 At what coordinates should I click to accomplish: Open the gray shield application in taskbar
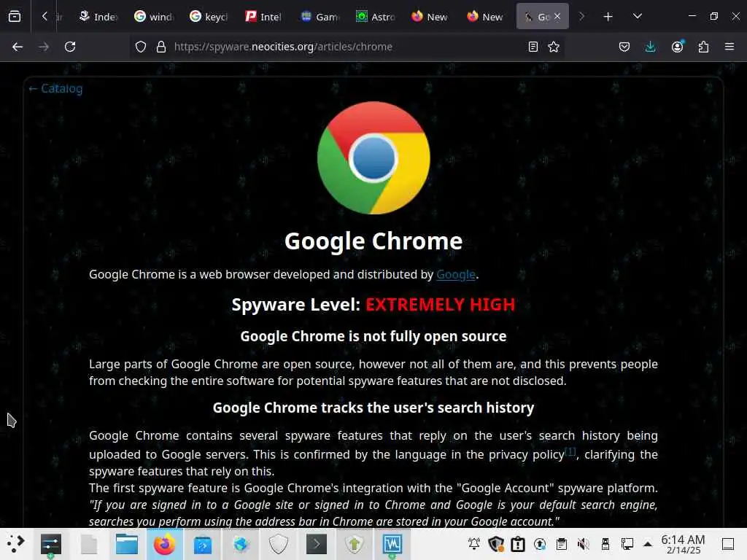coord(278,544)
